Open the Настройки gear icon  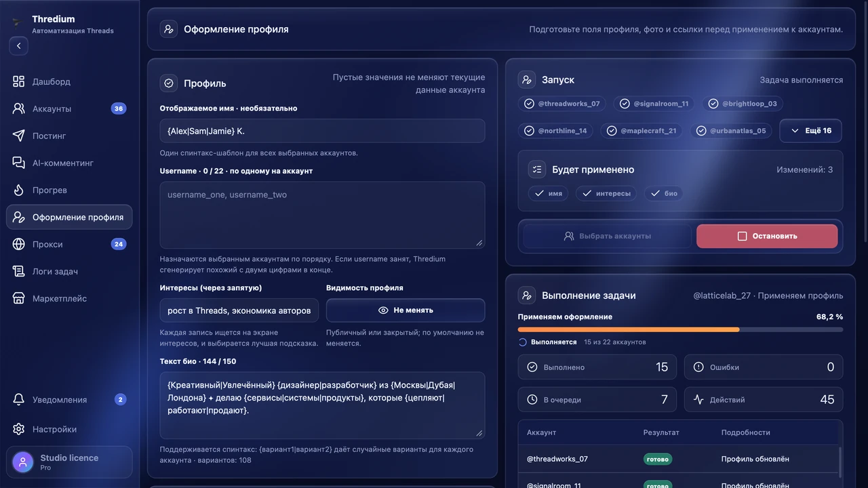click(19, 429)
